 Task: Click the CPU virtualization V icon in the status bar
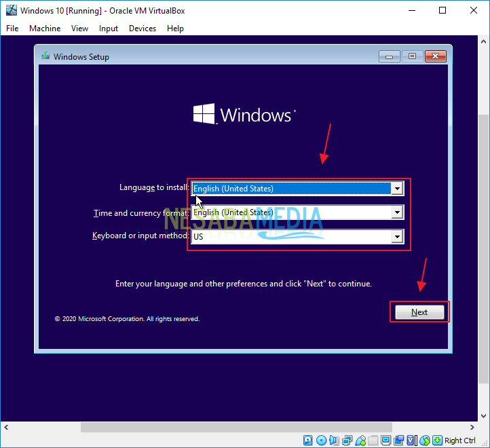point(412,441)
